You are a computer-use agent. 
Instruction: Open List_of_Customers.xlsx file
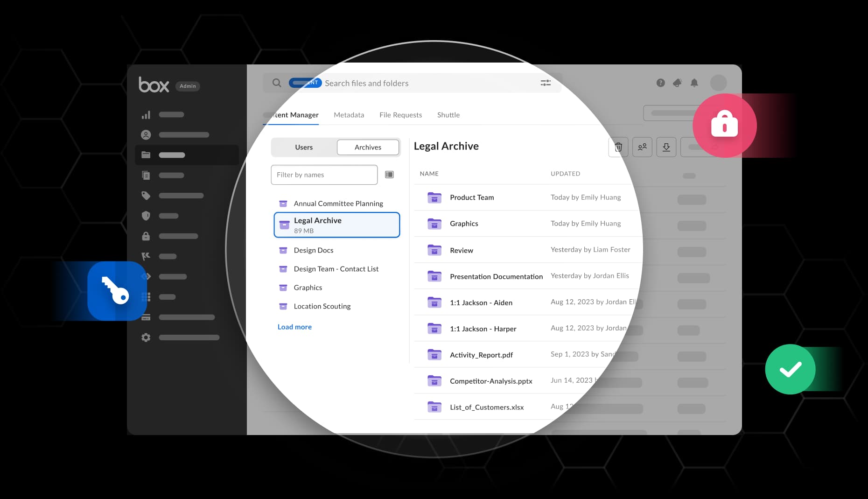tap(487, 407)
